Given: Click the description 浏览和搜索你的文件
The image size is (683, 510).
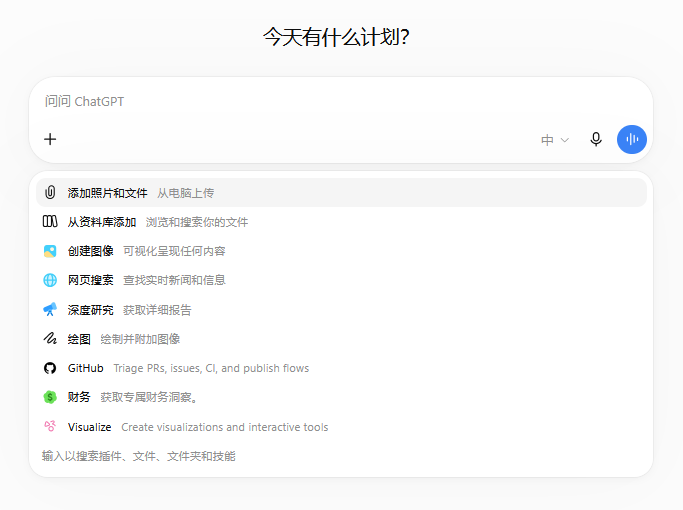Looking at the screenshot, I should (197, 222).
